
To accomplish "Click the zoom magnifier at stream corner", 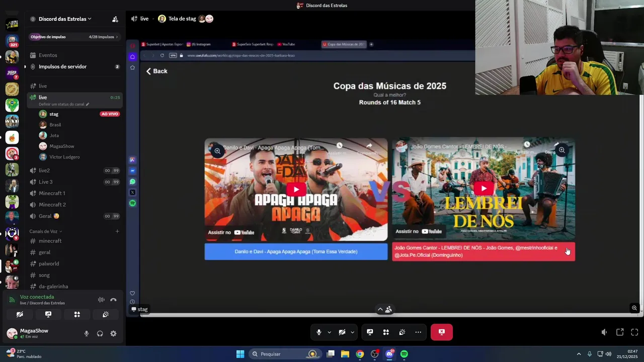I will click(634, 308).
